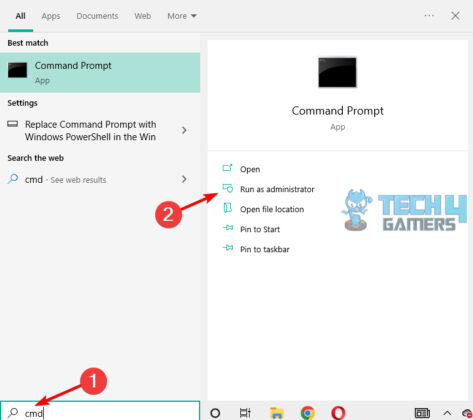473x420 pixels.
Task: Click the cloud icon in system tray
Action: (466, 413)
